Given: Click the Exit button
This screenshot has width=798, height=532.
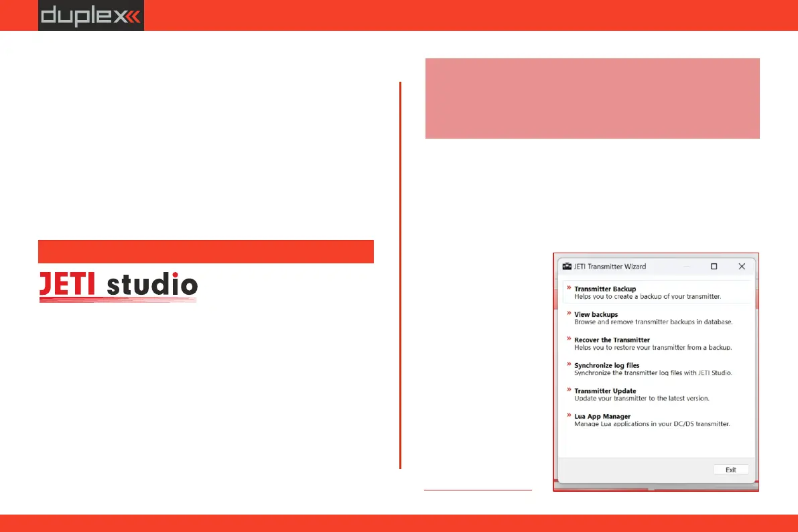Looking at the screenshot, I should [731, 470].
